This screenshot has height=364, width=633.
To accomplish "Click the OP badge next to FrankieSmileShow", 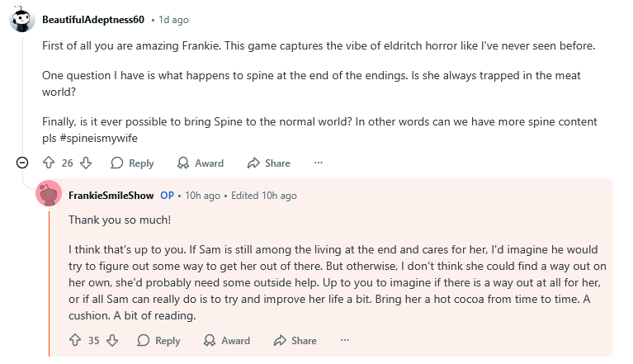I will pyautogui.click(x=167, y=196).
